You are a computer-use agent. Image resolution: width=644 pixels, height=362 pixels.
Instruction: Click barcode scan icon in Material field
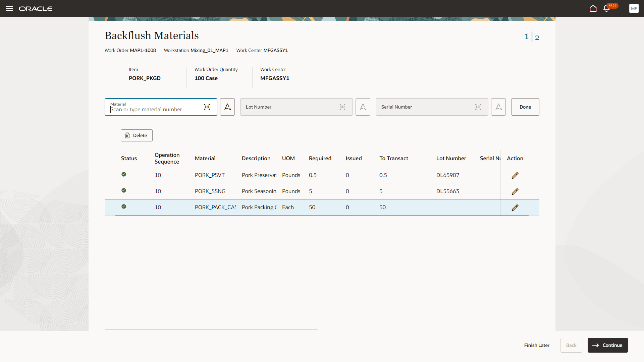207,107
